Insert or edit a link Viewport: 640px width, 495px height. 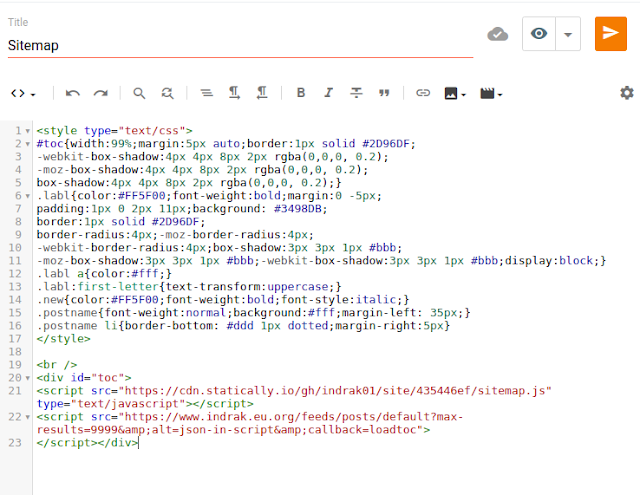[x=423, y=93]
